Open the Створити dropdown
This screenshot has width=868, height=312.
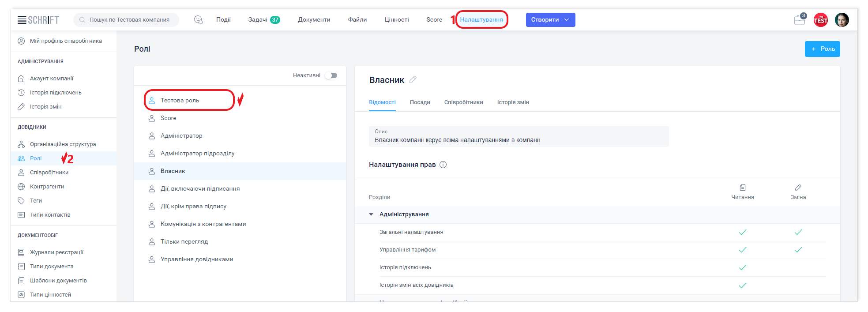(550, 20)
